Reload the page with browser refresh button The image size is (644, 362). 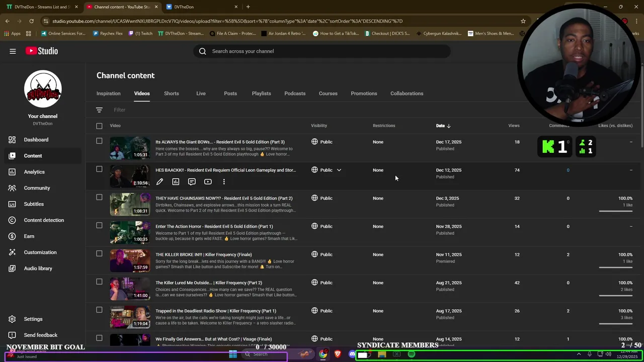coord(31,21)
